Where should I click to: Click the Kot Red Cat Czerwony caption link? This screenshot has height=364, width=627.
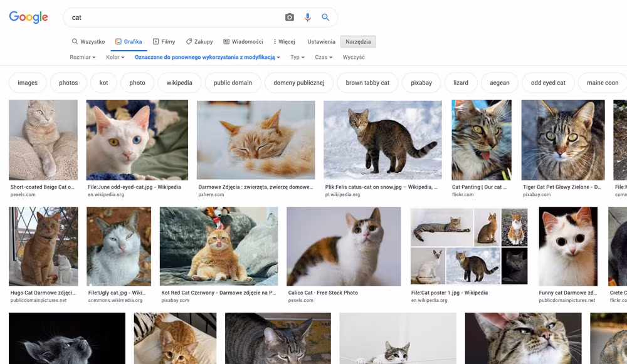click(219, 293)
